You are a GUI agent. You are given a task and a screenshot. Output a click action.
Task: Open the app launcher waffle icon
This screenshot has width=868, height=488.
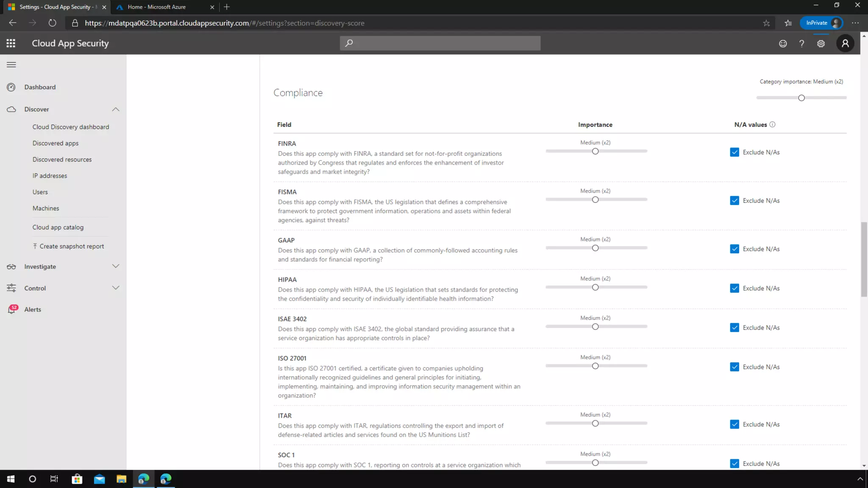11,43
